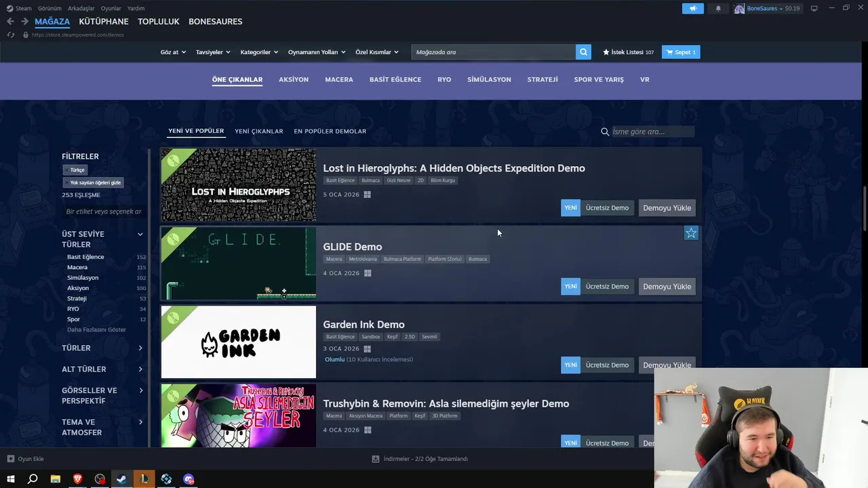Image resolution: width=868 pixels, height=488 pixels.
Task: Click Ücretsiz Demo for Garden Ink
Action: tap(607, 365)
